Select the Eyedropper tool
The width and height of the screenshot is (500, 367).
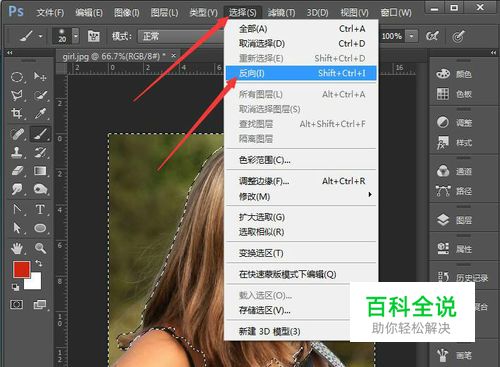(40, 114)
